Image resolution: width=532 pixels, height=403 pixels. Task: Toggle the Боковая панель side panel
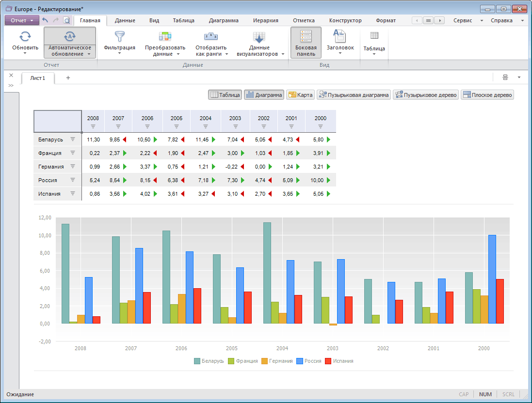pyautogui.click(x=306, y=43)
